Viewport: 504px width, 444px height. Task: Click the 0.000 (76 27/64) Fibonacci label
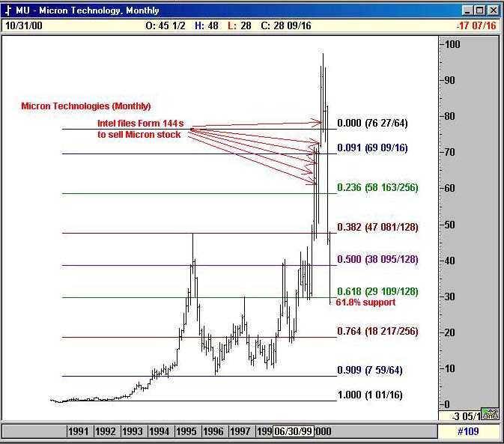click(372, 123)
